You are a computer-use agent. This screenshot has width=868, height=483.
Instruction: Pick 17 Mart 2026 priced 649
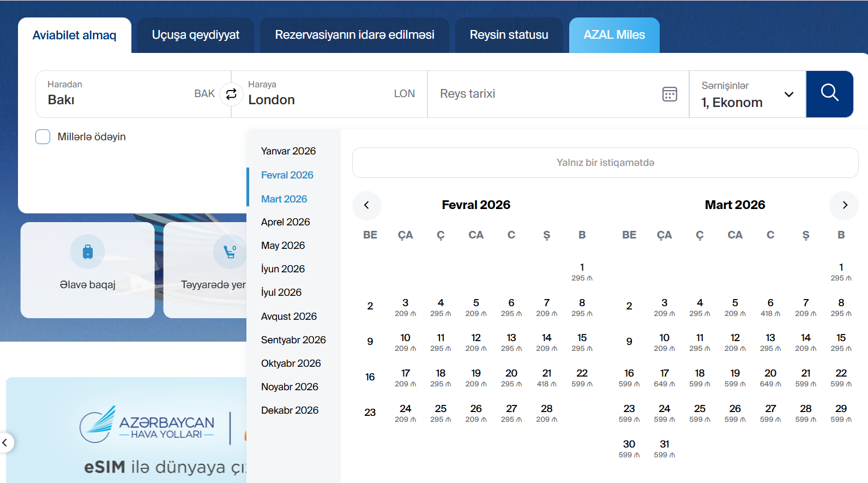664,378
